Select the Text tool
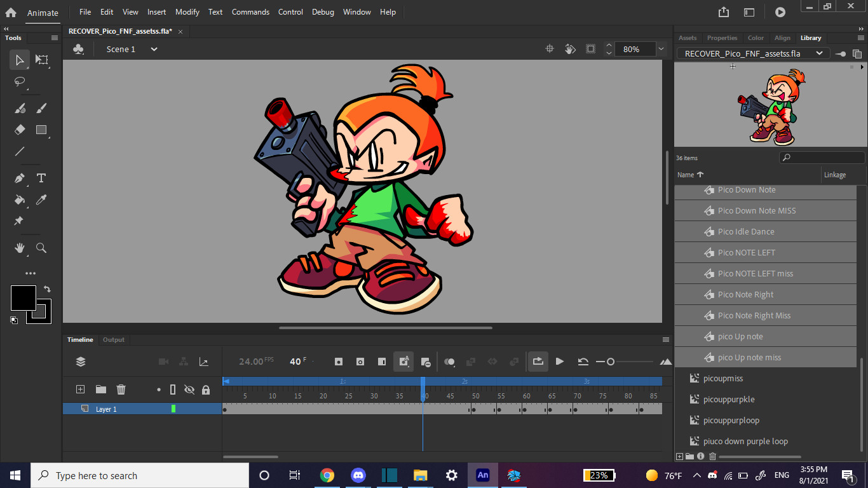868x488 pixels. [x=42, y=179]
